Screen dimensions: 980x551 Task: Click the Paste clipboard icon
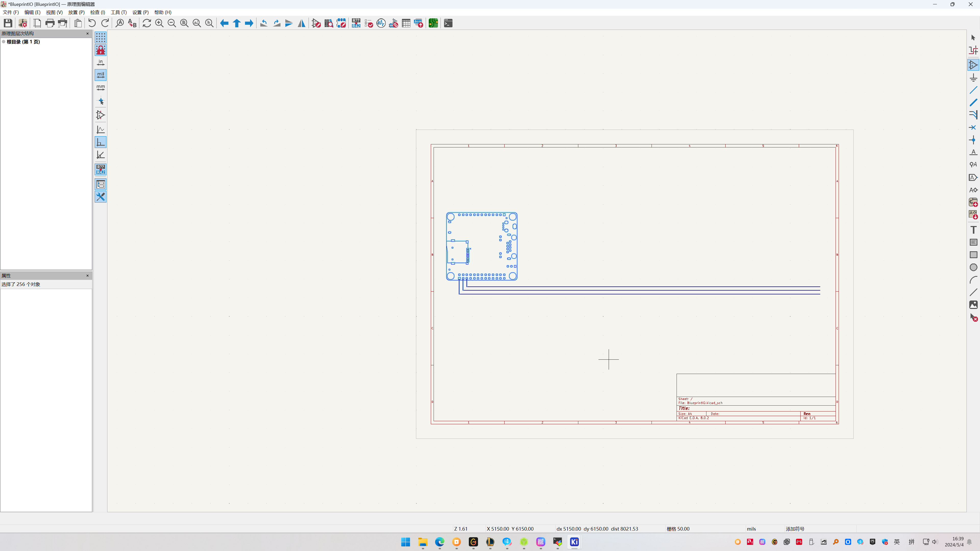pyautogui.click(x=78, y=23)
